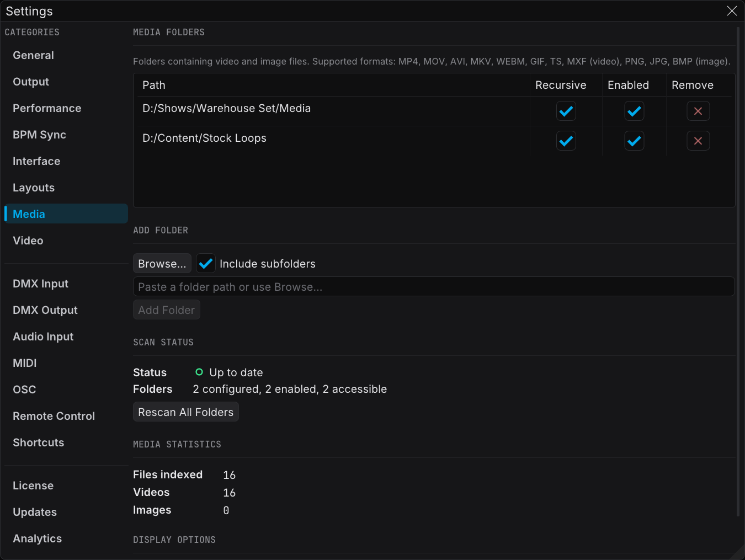Open DMX Input settings
745x560 pixels.
(x=66, y=284)
